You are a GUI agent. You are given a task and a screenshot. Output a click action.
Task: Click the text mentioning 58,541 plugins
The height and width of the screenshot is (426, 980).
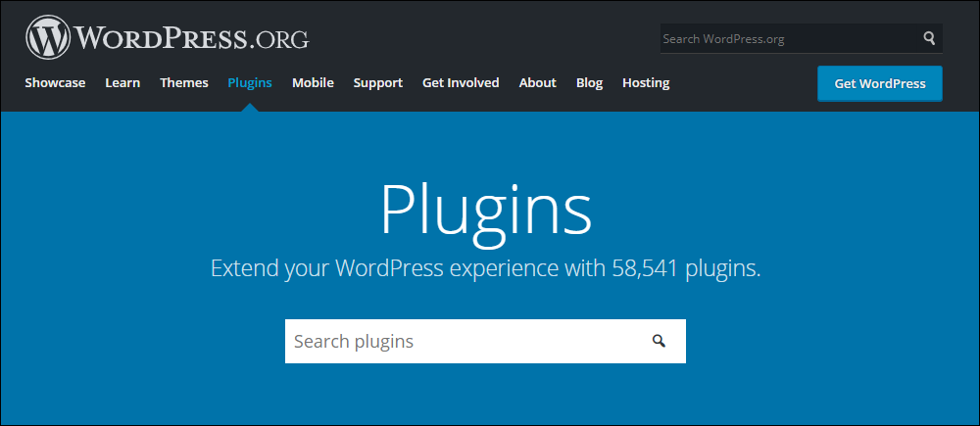tap(486, 268)
